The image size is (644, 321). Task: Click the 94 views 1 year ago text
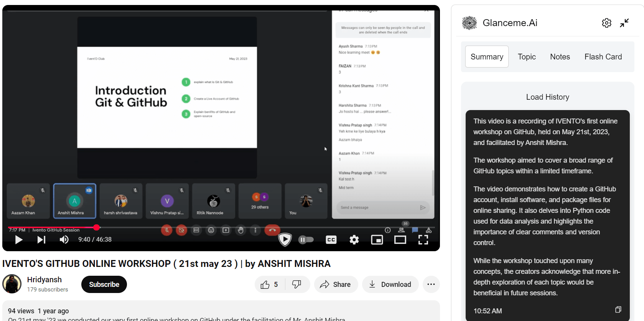coord(38,311)
